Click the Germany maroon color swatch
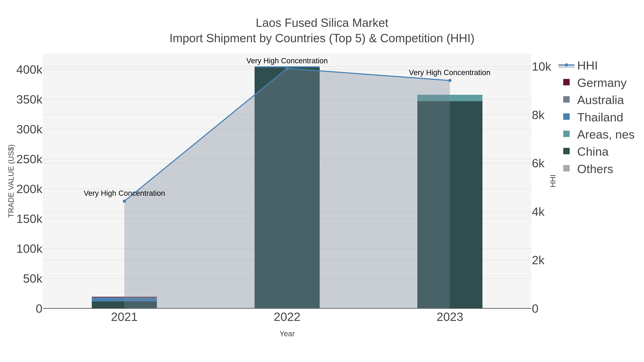Image resolution: width=644 pixels, height=362 pixels. pyautogui.click(x=567, y=82)
